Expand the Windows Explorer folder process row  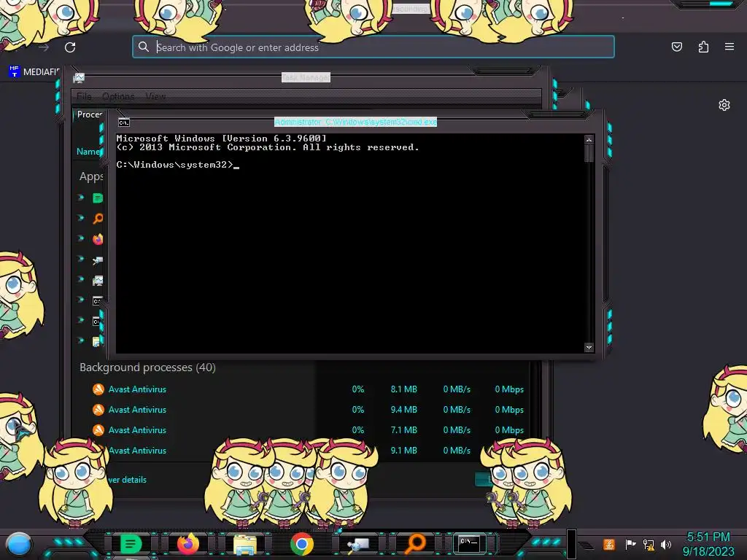tap(81, 341)
